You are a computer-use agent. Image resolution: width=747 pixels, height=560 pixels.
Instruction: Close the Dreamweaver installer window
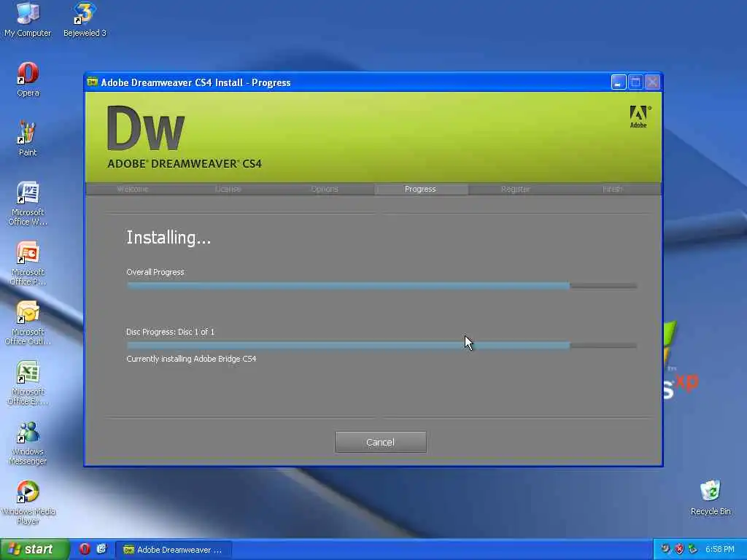click(x=653, y=82)
